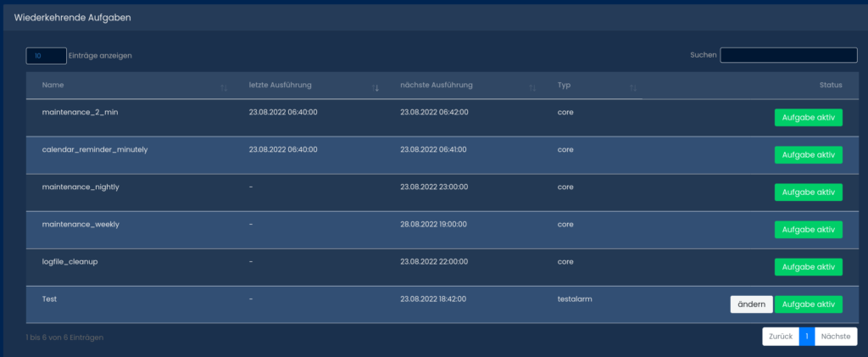This screenshot has height=357, width=868.
Task: Click sort arrows next to Typ header
Action: [x=633, y=88]
